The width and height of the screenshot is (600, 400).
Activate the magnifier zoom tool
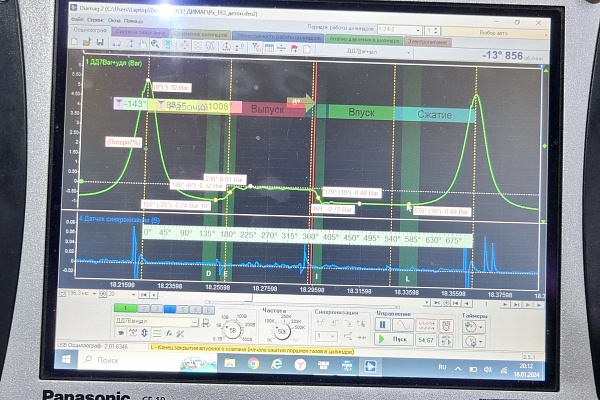click(155, 44)
